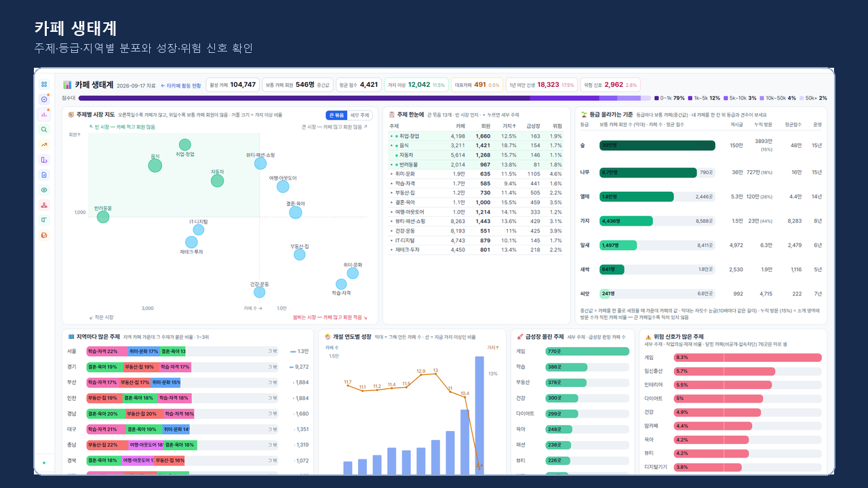
Task: Click the 0~1k purple legend swatch
Action: (x=656, y=98)
